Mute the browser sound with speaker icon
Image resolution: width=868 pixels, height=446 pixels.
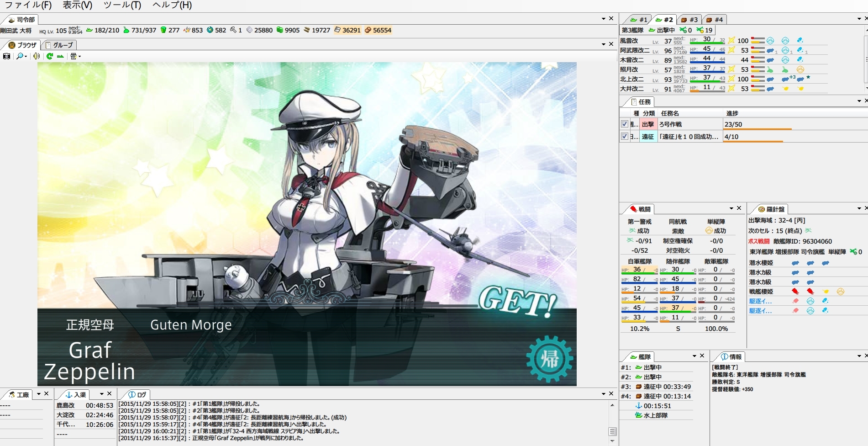pos(37,56)
